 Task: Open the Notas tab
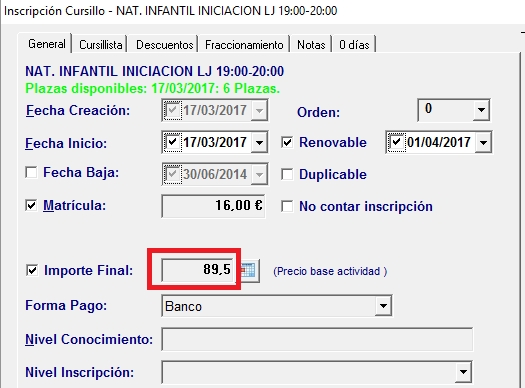(311, 45)
